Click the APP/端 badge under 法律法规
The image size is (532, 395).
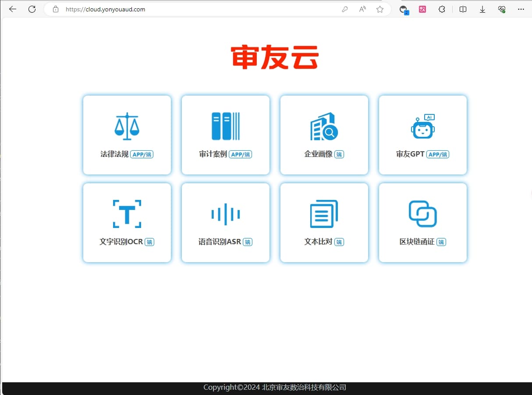pyautogui.click(x=142, y=154)
